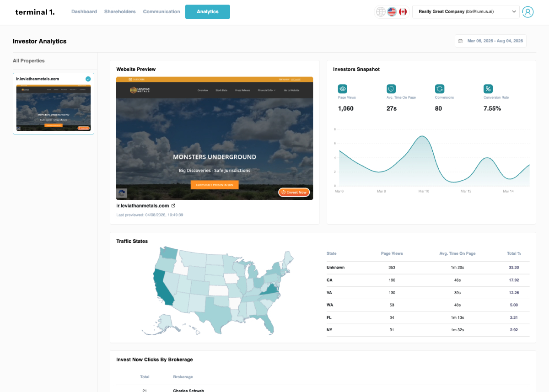Go to the Dashboard tab
549x392 pixels.
pyautogui.click(x=84, y=12)
